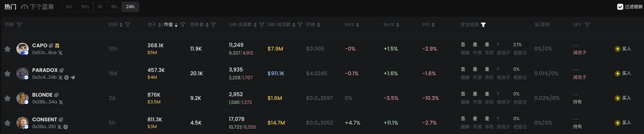
Task: Open CONSENT website globe icon
Action: pyautogui.click(x=65, y=127)
